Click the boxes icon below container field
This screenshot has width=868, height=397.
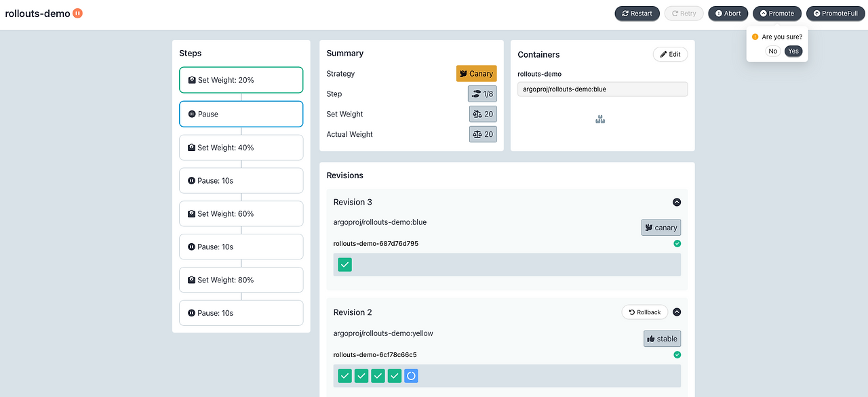600,120
